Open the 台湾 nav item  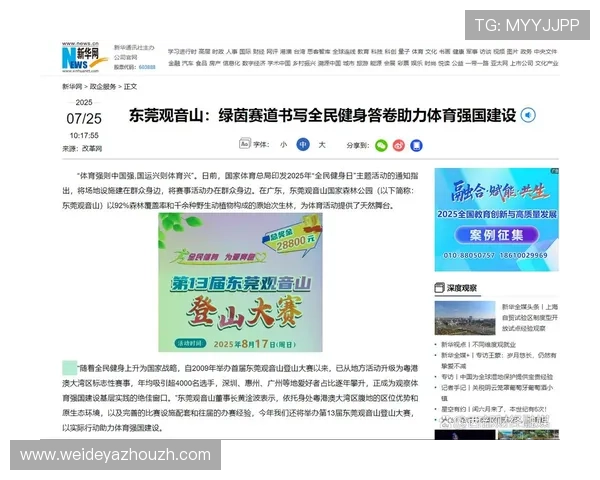pyautogui.click(x=299, y=52)
